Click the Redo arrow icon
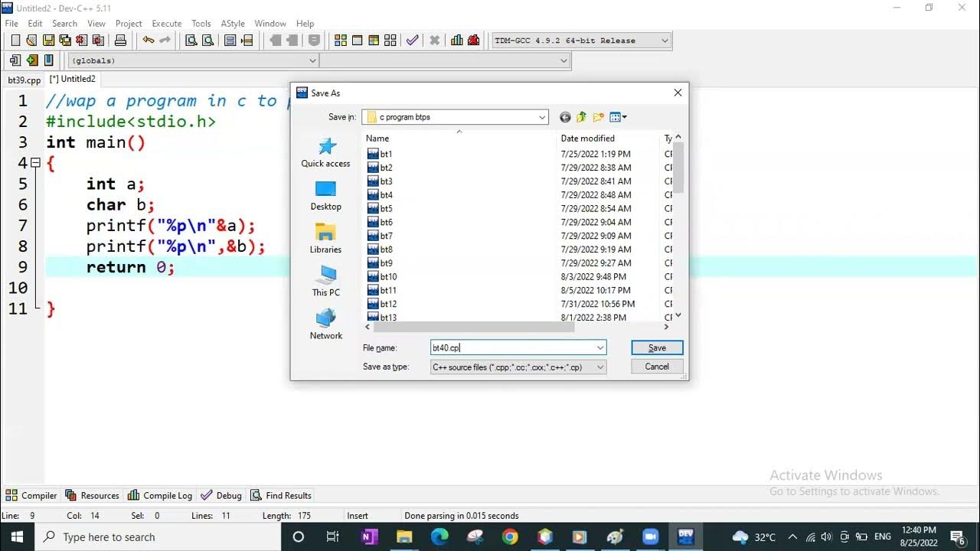The image size is (980, 551). tap(165, 41)
